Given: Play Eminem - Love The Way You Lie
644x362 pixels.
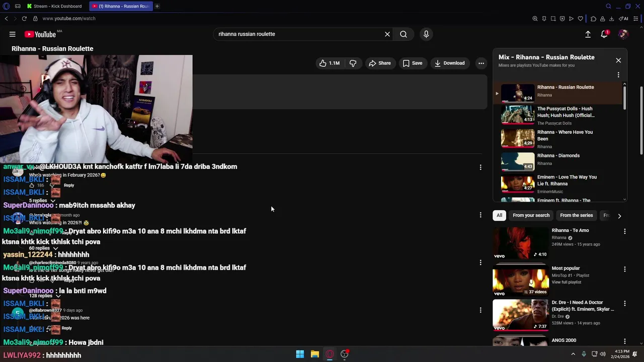Looking at the screenshot, I should tap(558, 184).
